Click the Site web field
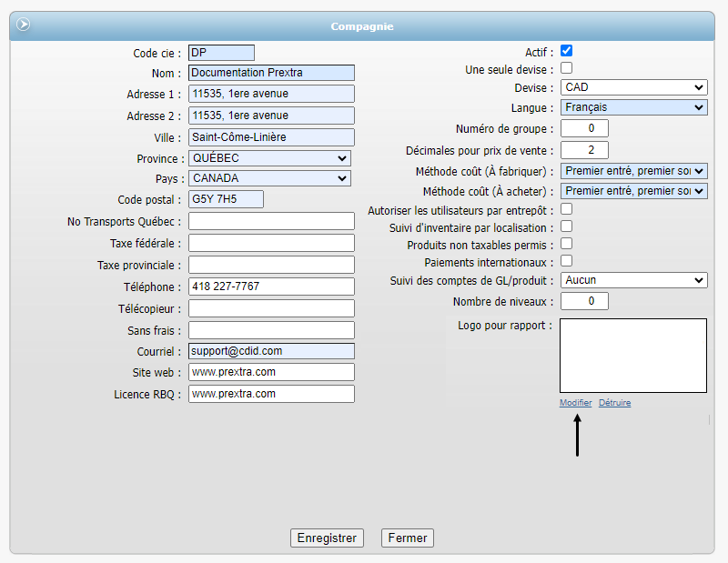 (271, 372)
